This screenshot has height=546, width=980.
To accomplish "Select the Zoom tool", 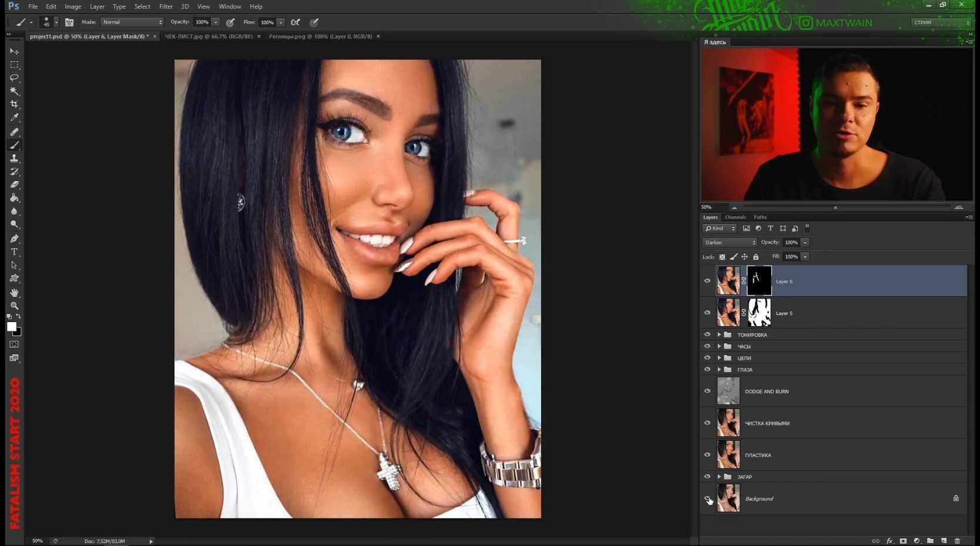I will pyautogui.click(x=14, y=306).
